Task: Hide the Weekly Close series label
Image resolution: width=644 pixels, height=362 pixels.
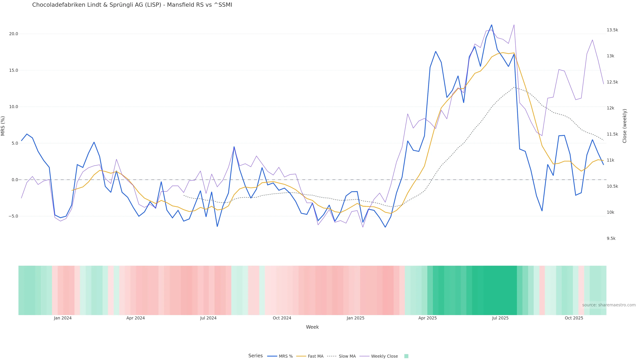Action: click(x=384, y=356)
